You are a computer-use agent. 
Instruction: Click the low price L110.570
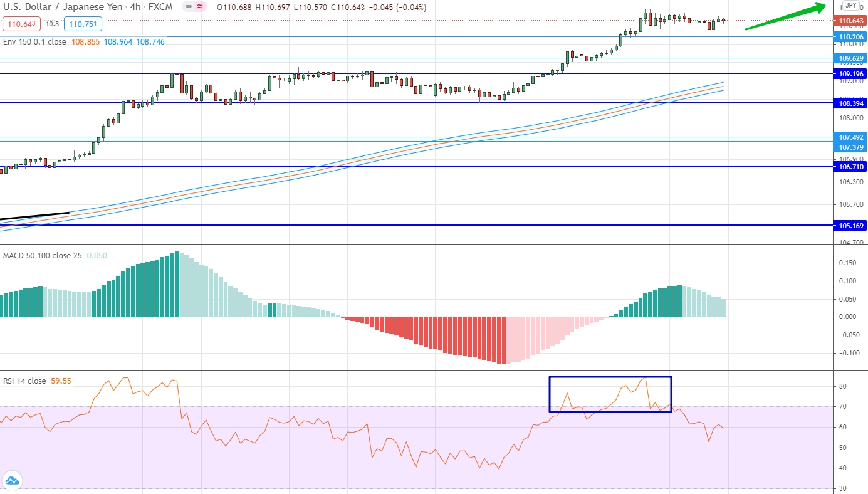click(310, 8)
